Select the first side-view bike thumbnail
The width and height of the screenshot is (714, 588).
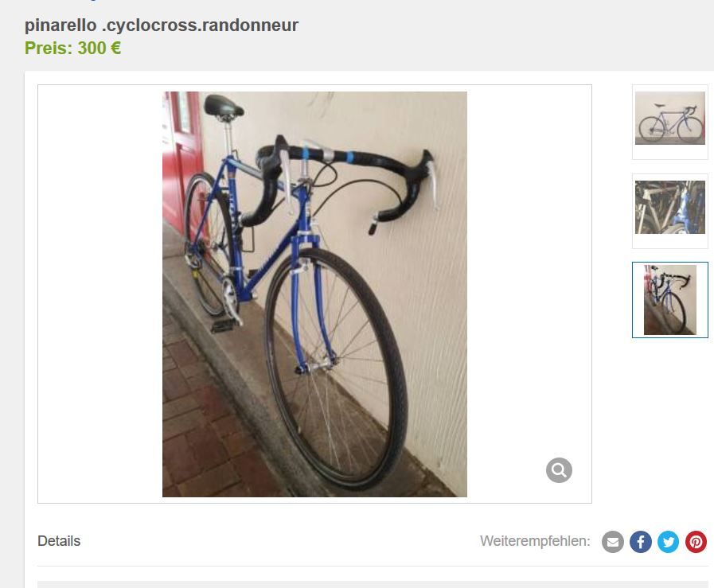click(670, 119)
